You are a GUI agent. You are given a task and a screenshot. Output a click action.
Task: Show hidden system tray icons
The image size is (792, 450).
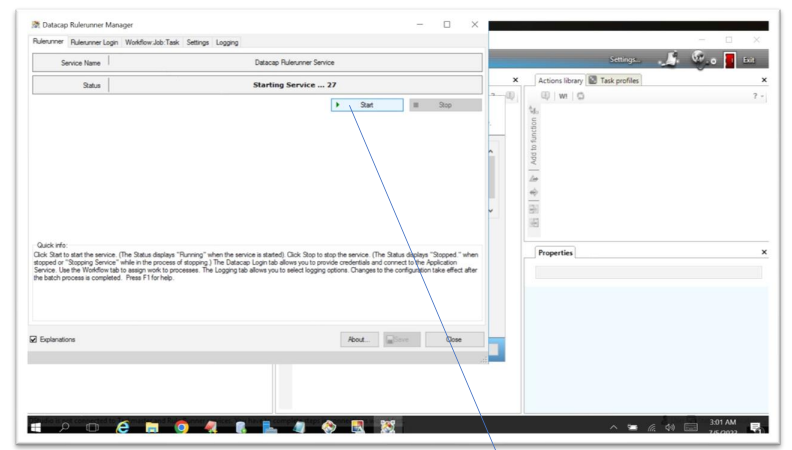[613, 428]
